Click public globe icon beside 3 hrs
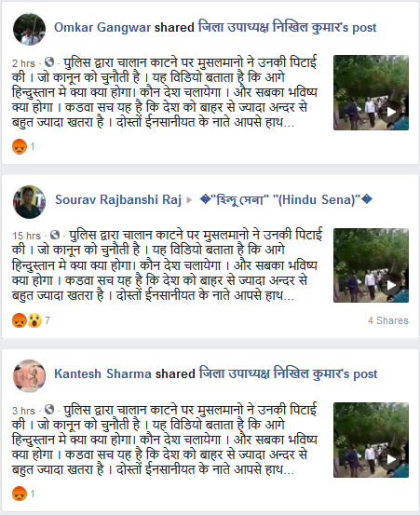420x515 pixels. [x=49, y=409]
